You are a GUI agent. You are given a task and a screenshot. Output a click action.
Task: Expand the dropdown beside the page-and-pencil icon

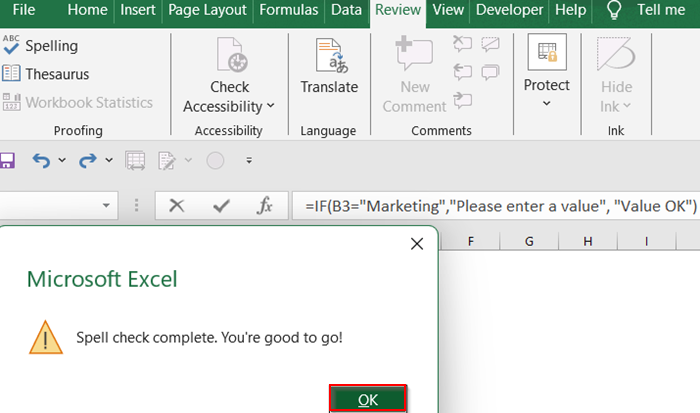click(x=188, y=160)
